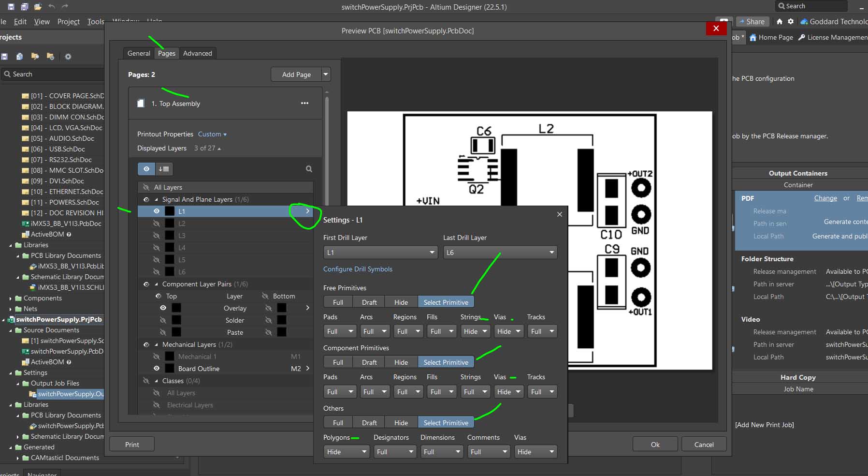The width and height of the screenshot is (868, 476).
Task: Switch to the Advanced tab
Action: tap(197, 53)
